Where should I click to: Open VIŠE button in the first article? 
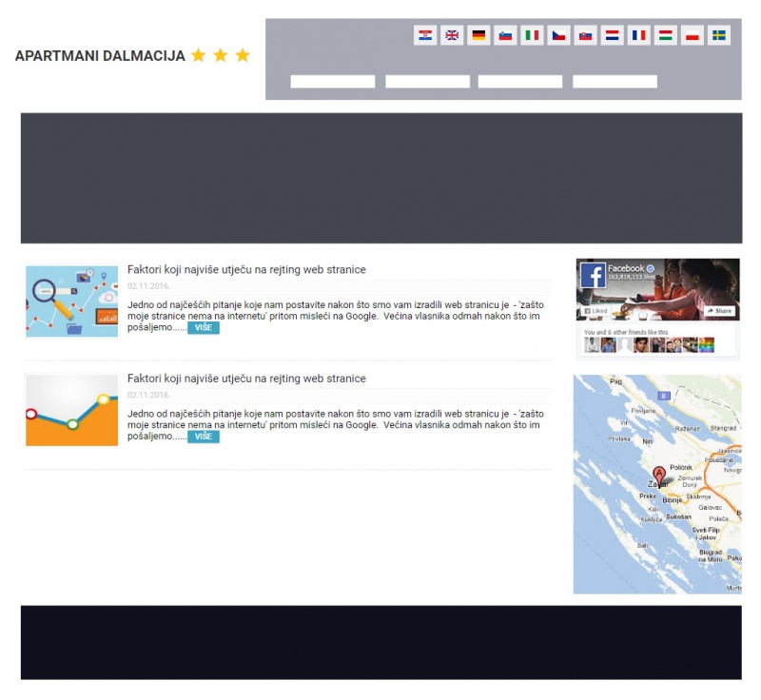[203, 328]
